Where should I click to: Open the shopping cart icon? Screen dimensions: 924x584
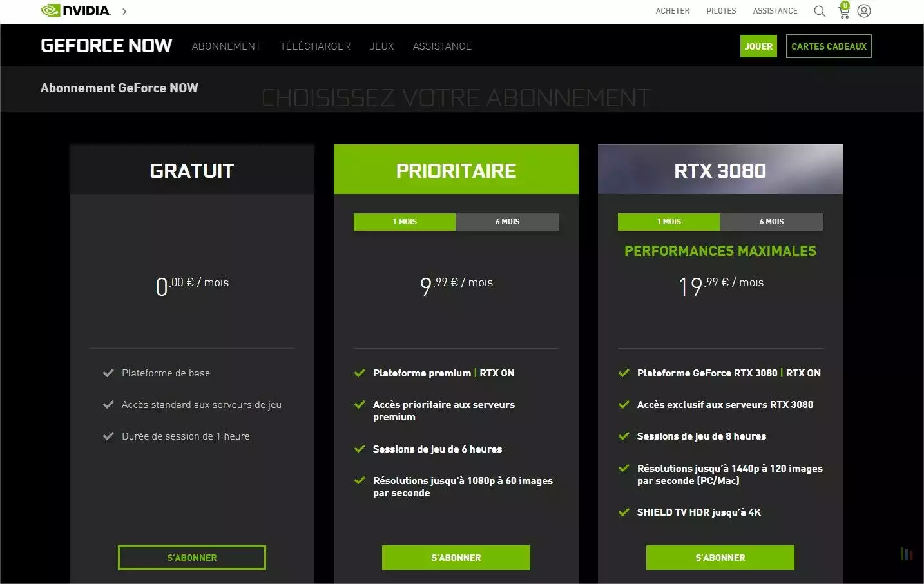tap(843, 12)
